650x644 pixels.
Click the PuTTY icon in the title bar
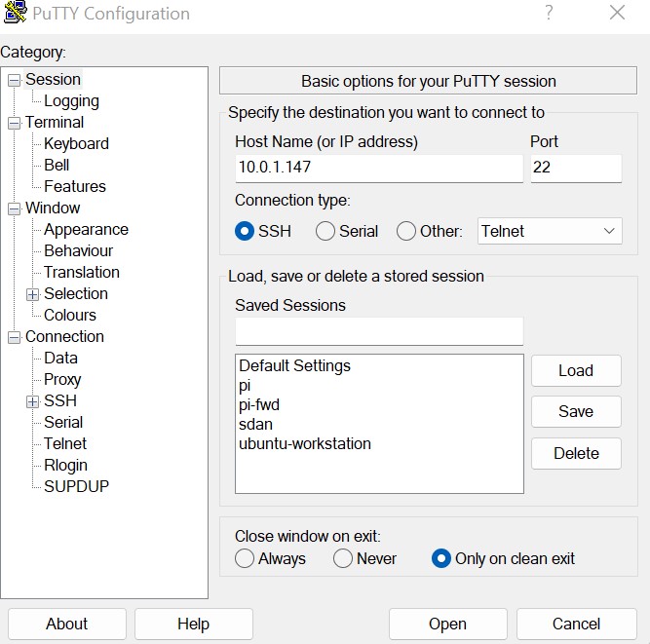pos(15,12)
